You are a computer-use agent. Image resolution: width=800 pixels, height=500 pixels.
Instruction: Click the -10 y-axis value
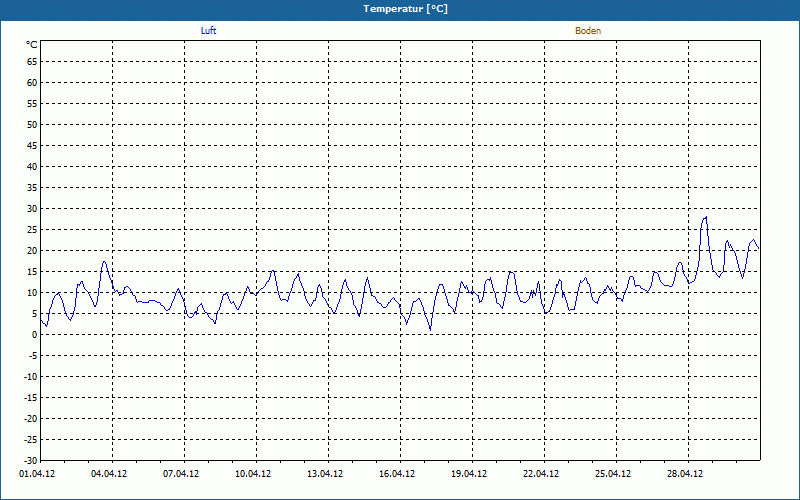pos(30,377)
